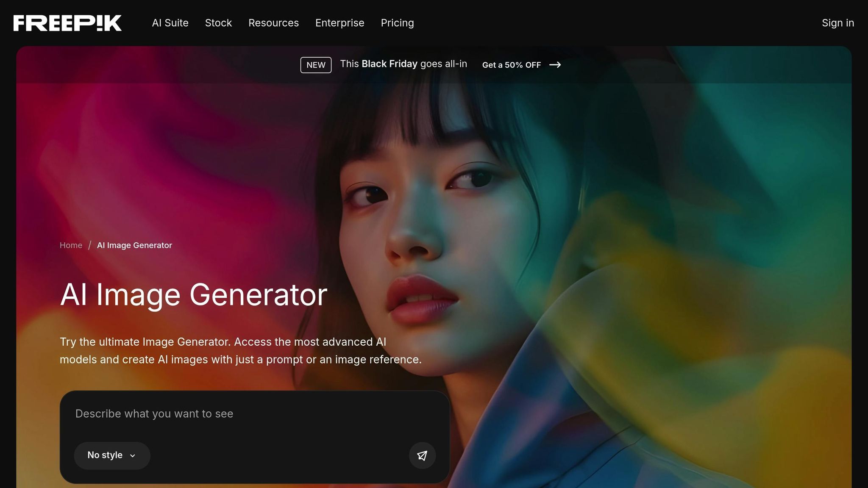Click the Freepik logo
The height and width of the screenshot is (488, 868).
pos(67,23)
